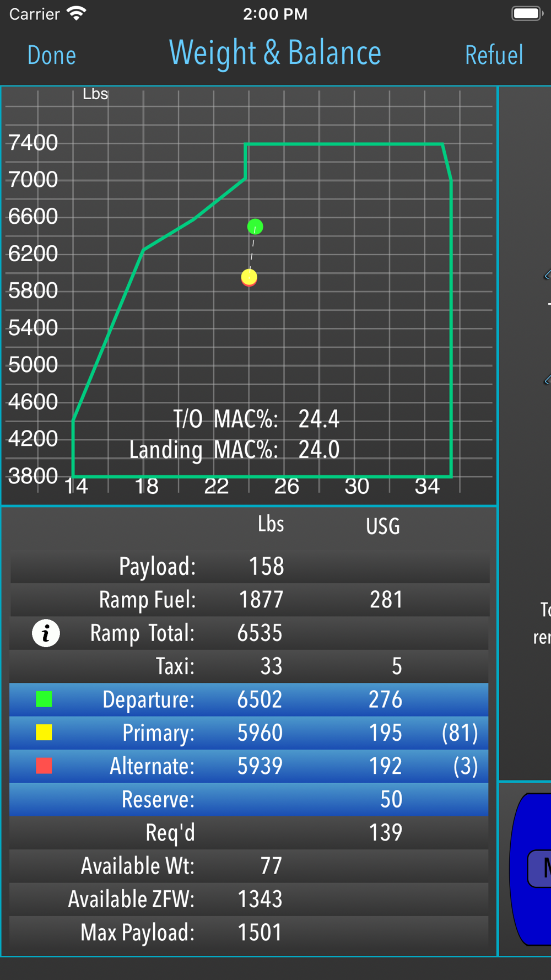Image resolution: width=551 pixels, height=980 pixels.
Task: Tap the Taxi value 33 Lbs
Action: click(x=271, y=666)
